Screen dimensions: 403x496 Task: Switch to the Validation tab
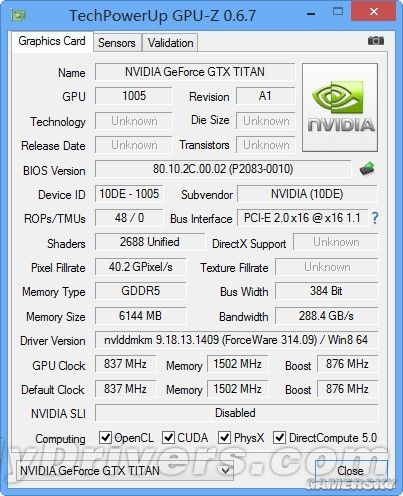[170, 43]
